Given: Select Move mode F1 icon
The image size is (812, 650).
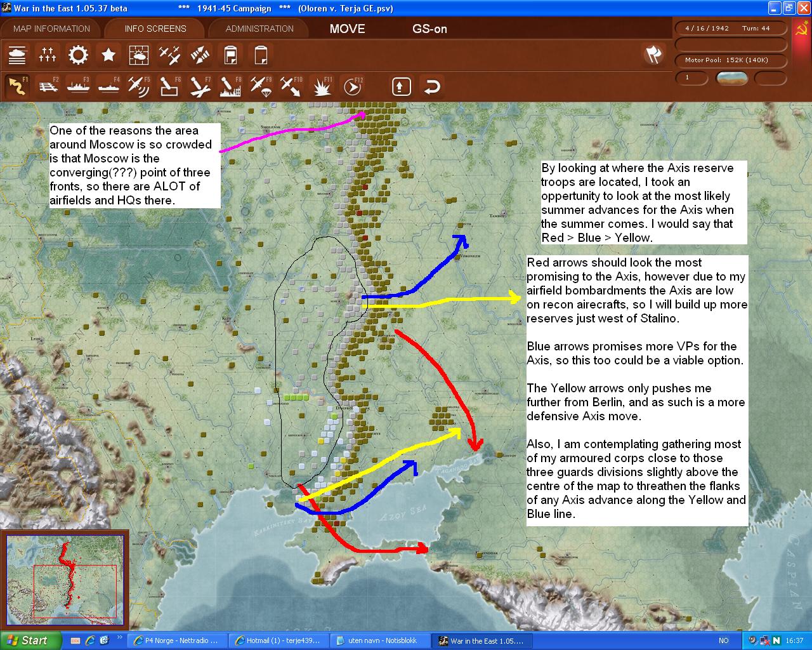Looking at the screenshot, I should click(17, 86).
